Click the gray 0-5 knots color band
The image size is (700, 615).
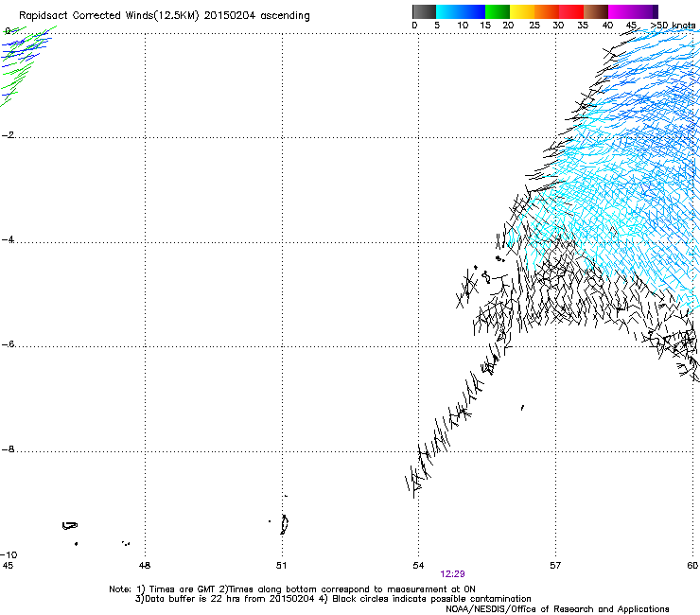(x=424, y=11)
